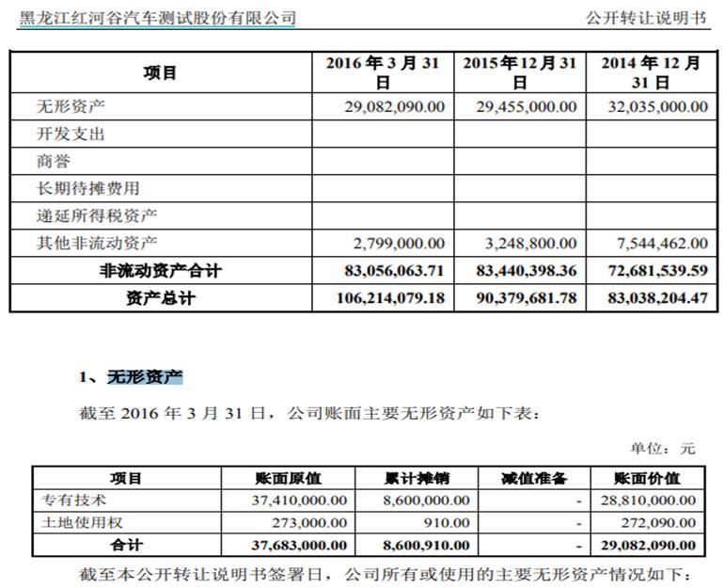Click the 累计摊销 column header
The width and height of the screenshot is (725, 588).
[414, 478]
